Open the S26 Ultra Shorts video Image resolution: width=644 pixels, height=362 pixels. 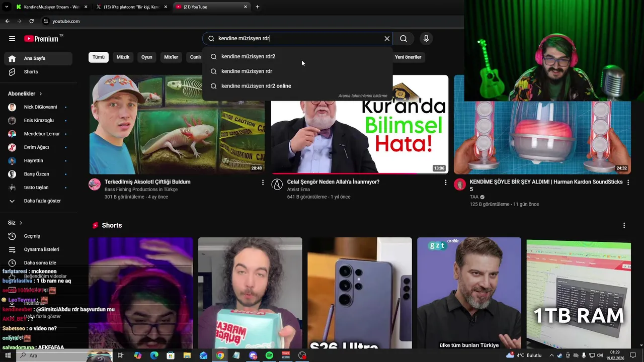click(x=360, y=293)
